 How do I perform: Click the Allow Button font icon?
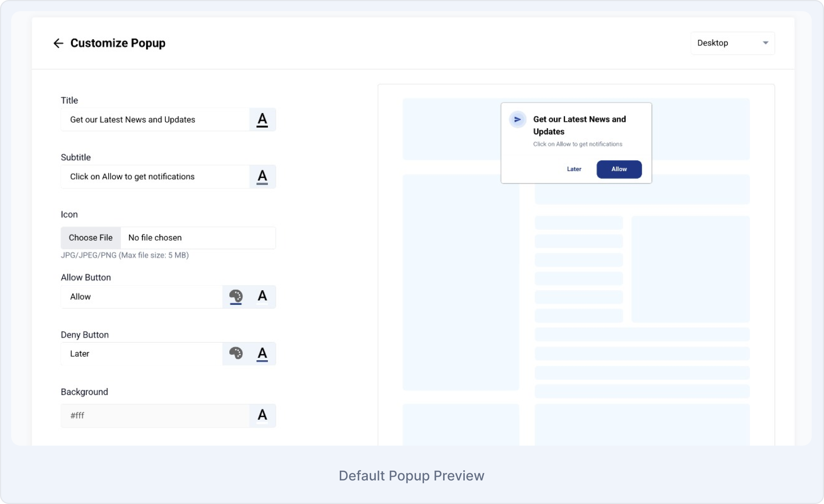(x=262, y=296)
